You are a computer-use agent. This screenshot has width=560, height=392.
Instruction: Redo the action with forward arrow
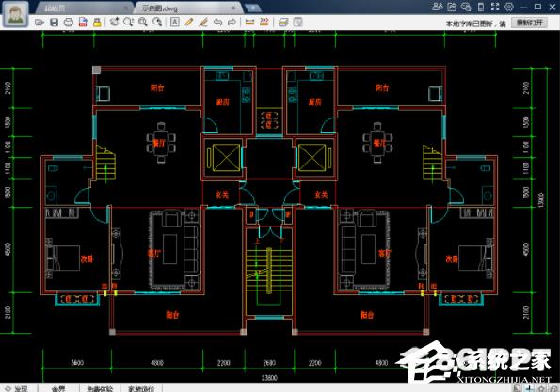(232, 23)
